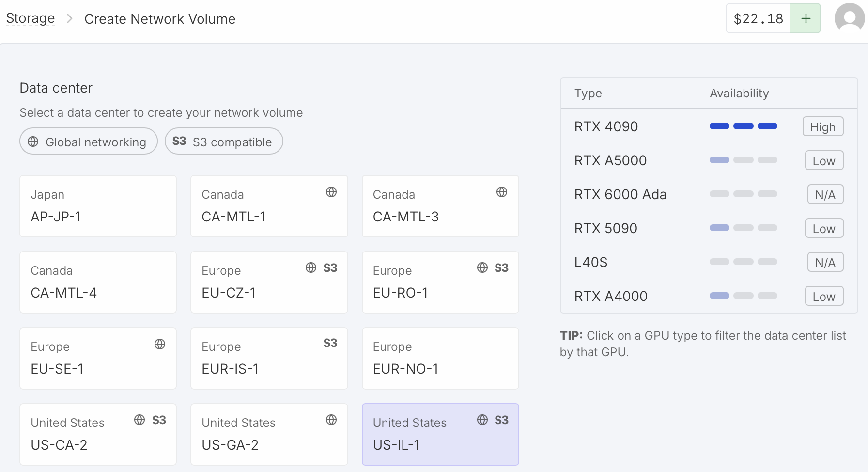Go back to Storage breadcrumb
Viewport: 868px width, 472px height.
click(31, 18)
